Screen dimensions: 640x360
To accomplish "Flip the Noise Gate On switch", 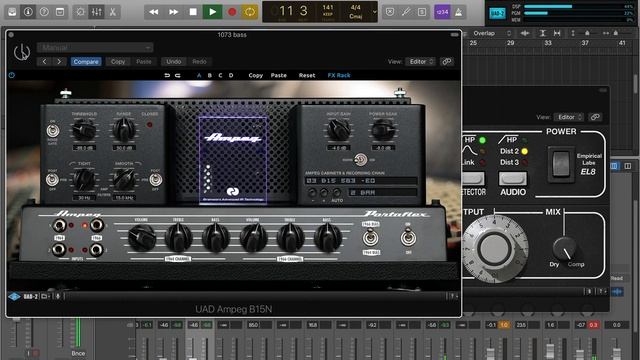I will pos(53,131).
